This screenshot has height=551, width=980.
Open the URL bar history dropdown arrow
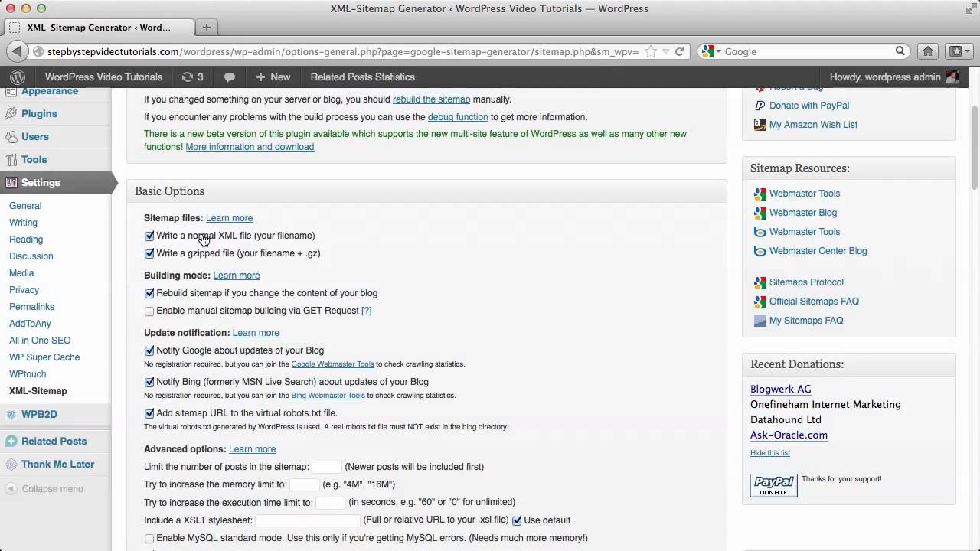[665, 51]
